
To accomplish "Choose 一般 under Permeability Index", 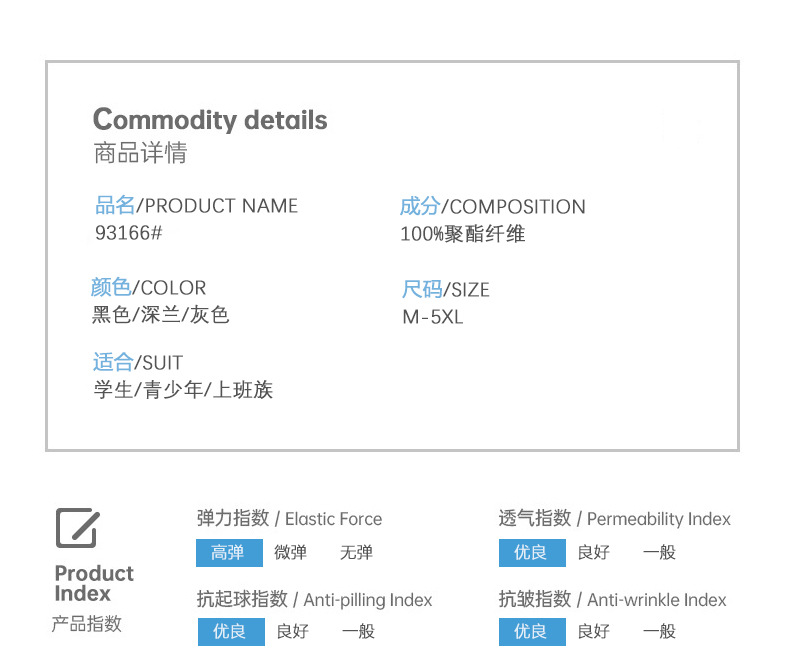I will [659, 552].
